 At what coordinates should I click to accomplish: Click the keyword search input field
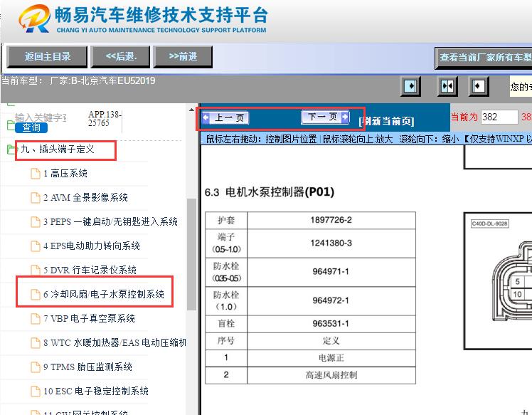41,118
